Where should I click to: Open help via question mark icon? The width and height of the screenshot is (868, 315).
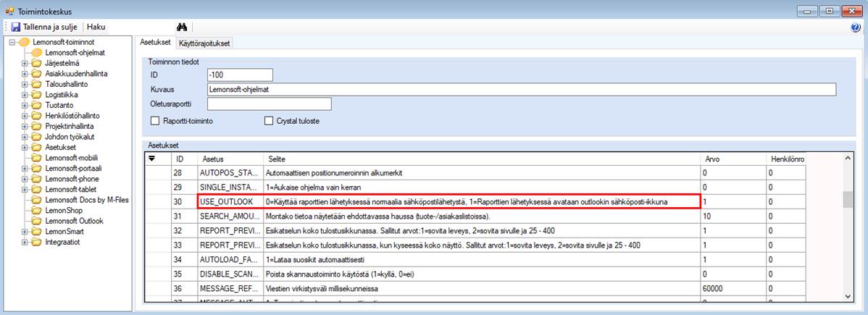(855, 28)
